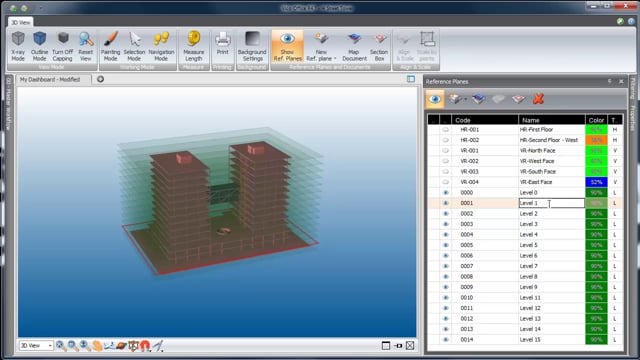Close the viewport using the bottom X box

point(410,346)
